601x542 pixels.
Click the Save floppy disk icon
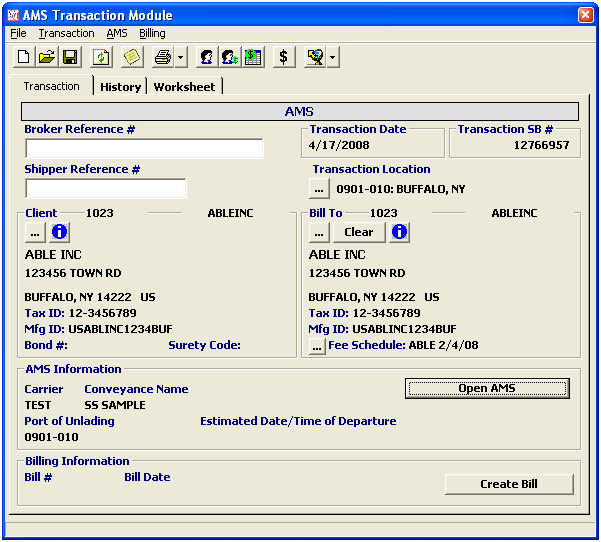[x=70, y=58]
